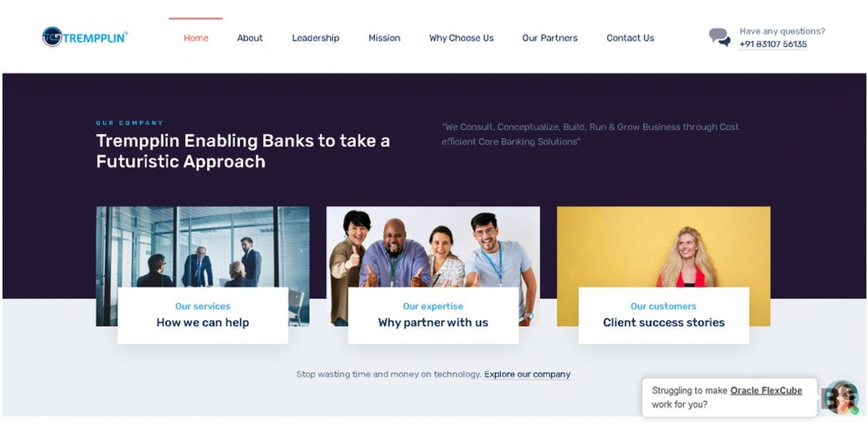The width and height of the screenshot is (868, 427).
Task: Click the phone number +91 83107 56135
Action: 773,44
